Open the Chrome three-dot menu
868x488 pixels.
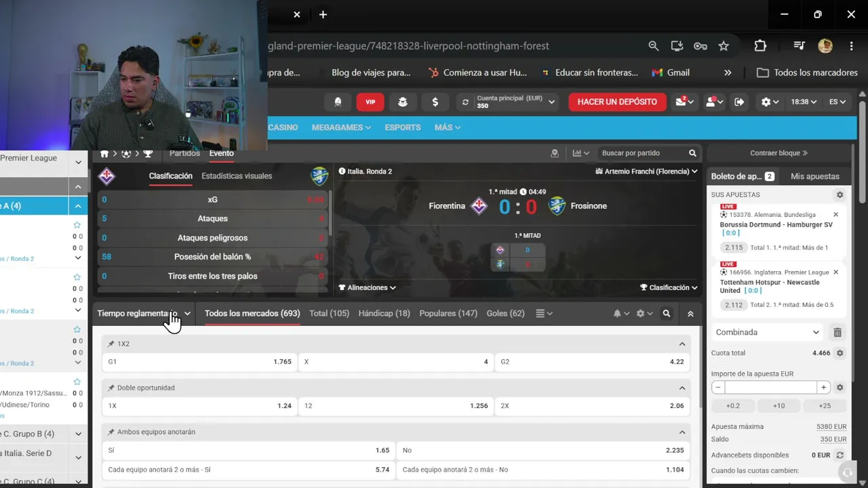click(851, 46)
